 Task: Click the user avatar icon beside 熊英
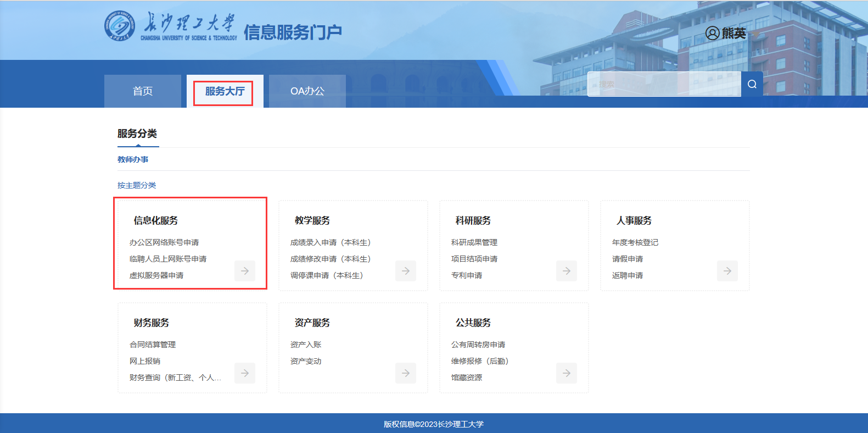712,33
